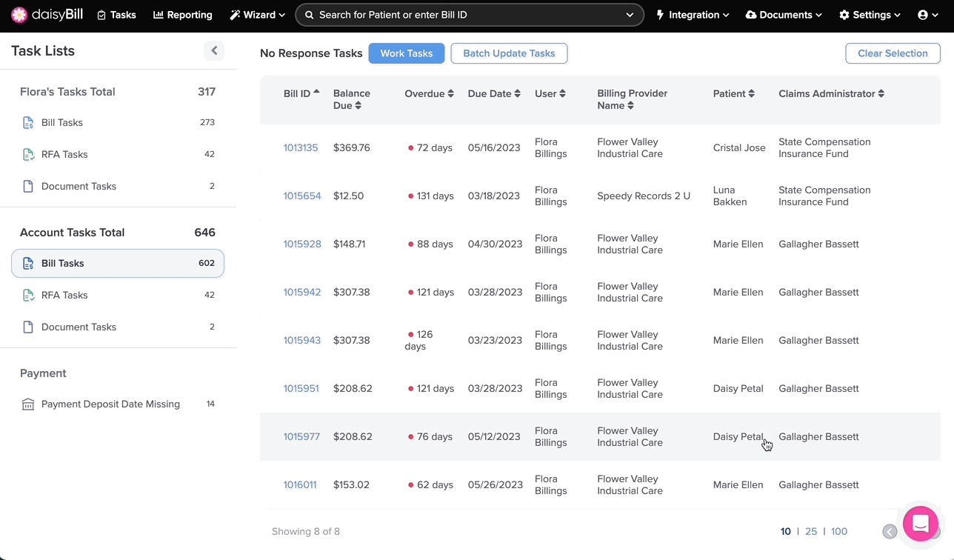Sort table by Patient column
The width and height of the screenshot is (954, 560).
coord(734,93)
